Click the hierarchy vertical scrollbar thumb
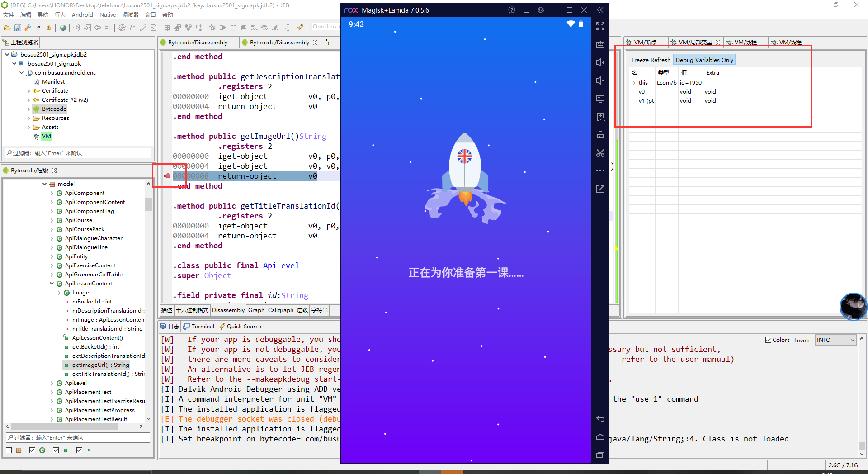 pyautogui.click(x=148, y=204)
